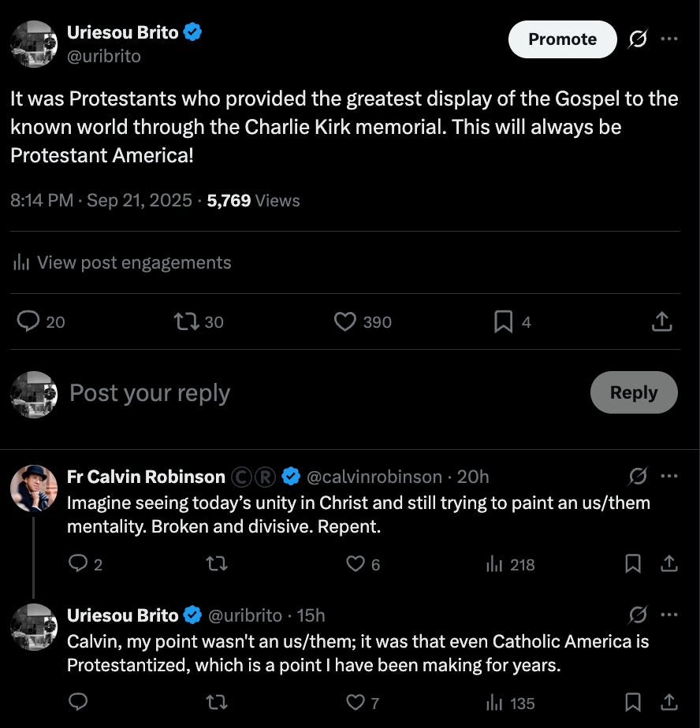Click the gray Reply button

(x=633, y=392)
